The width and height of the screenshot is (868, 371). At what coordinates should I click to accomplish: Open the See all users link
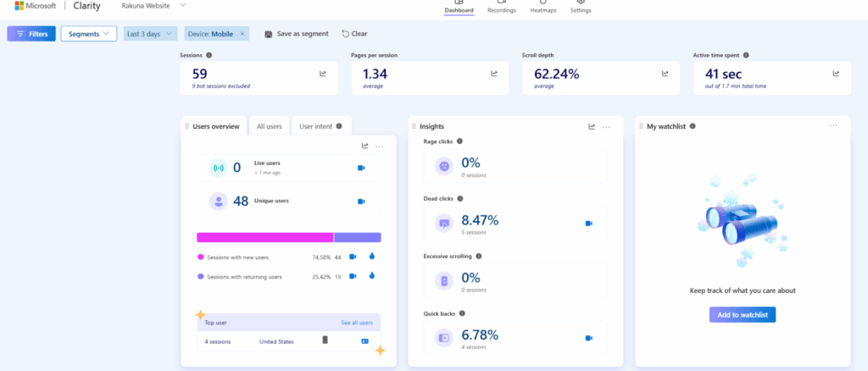(356, 323)
